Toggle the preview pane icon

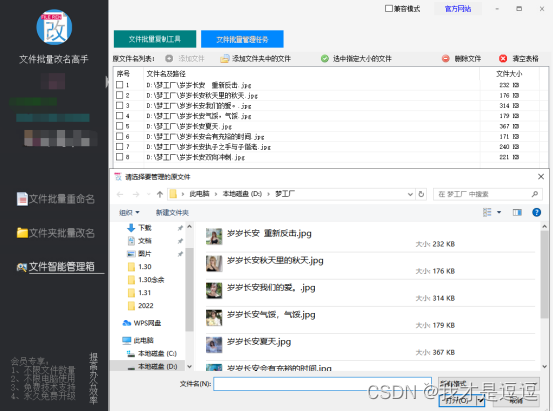point(517,212)
